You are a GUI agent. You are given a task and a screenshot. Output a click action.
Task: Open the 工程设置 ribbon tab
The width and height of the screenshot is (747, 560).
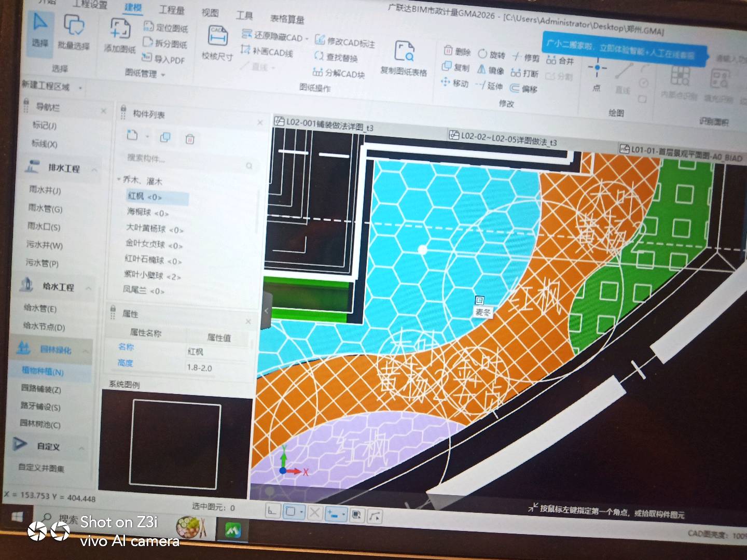click(90, 4)
